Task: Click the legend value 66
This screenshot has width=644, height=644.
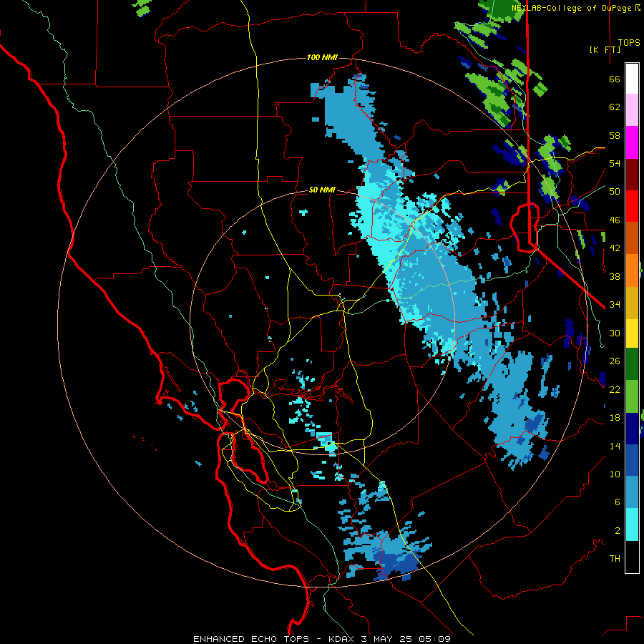Action: click(x=615, y=79)
